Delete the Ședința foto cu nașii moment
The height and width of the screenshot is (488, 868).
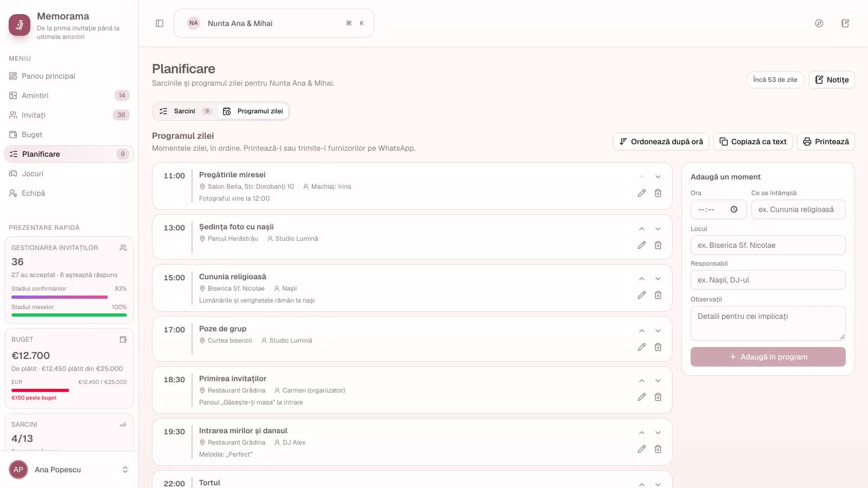point(658,245)
